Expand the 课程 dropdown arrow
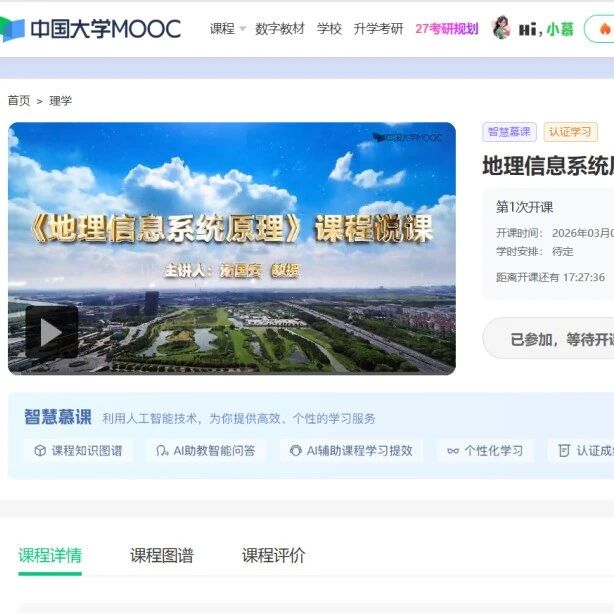The height and width of the screenshot is (615, 614). point(242,29)
